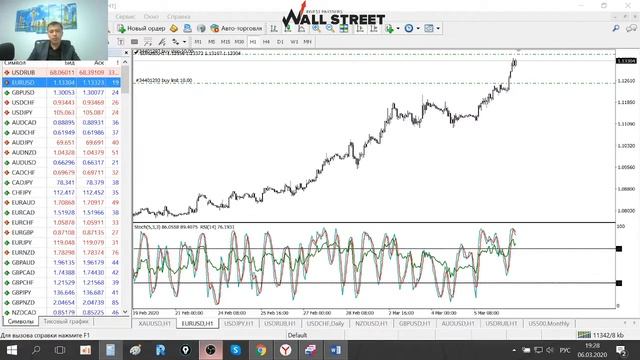
Task: Select the Fibonacci retracement tool
Action: click(148, 42)
